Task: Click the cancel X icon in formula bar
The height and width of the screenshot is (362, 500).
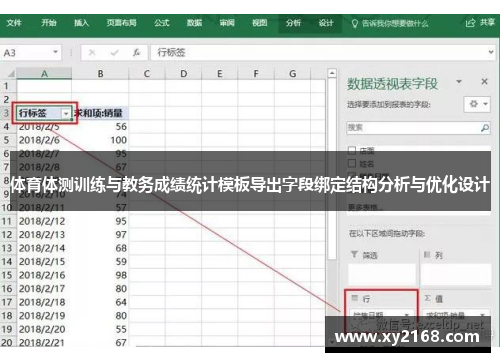Action: 92,53
